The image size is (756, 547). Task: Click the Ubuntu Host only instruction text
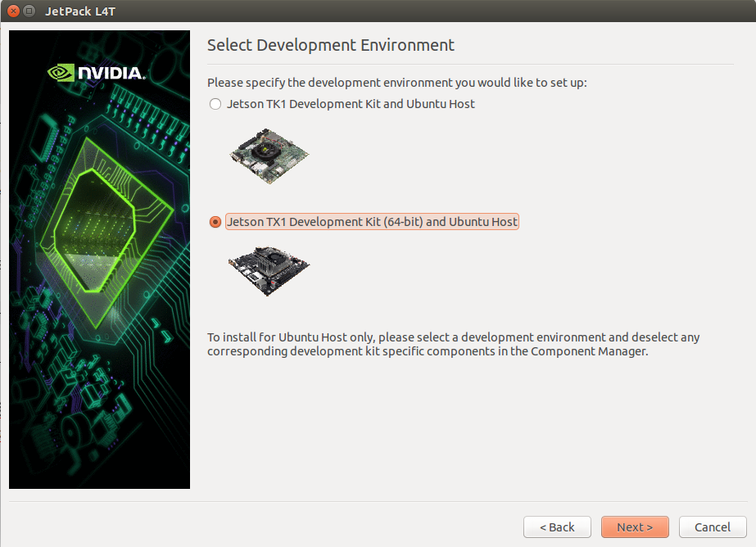pyautogui.click(x=453, y=344)
